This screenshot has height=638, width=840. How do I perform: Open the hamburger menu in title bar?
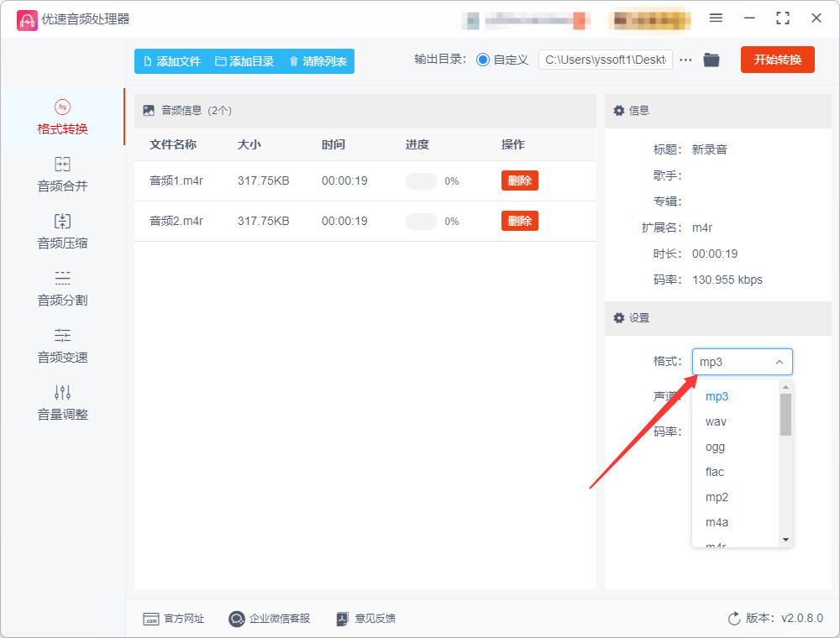coord(716,18)
